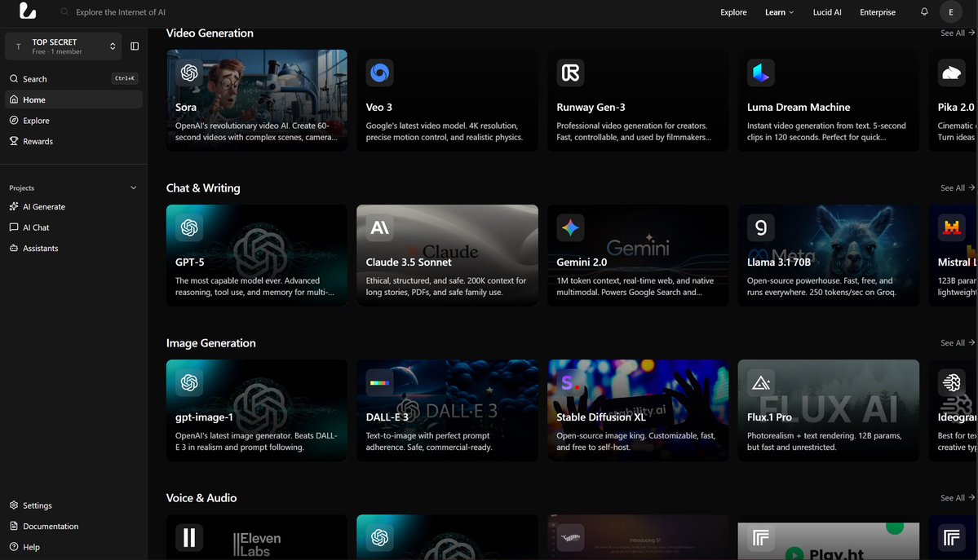
Task: Open Llama 3.1 70B via its icon
Action: (760, 227)
